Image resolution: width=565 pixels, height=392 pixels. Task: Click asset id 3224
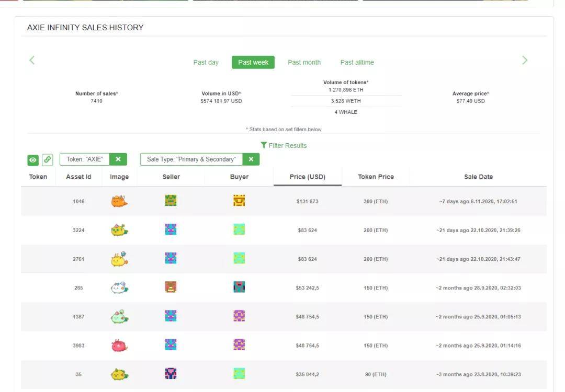[x=78, y=230]
